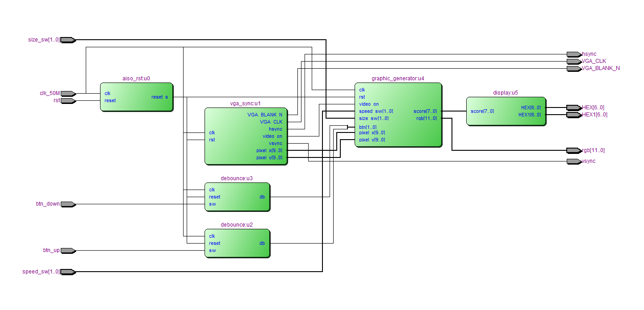Image resolution: width=644 pixels, height=310 pixels.
Task: Select the HEX[6..0] output pin
Action: [x=573, y=107]
